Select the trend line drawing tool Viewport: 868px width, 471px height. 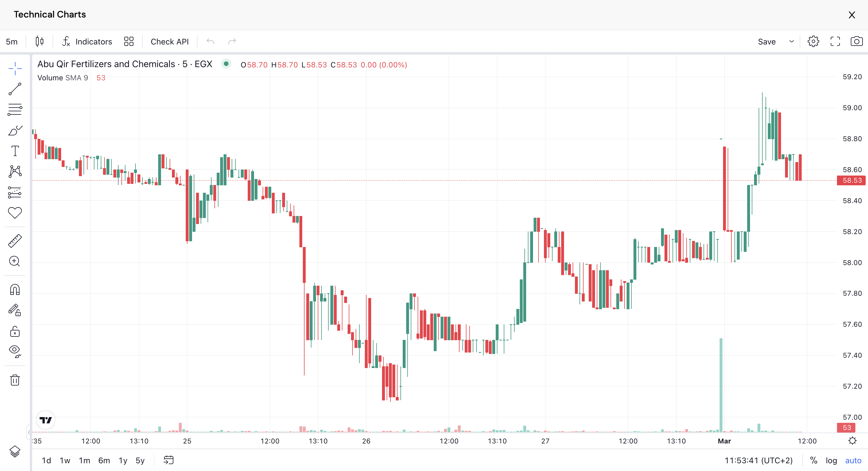tap(15, 89)
